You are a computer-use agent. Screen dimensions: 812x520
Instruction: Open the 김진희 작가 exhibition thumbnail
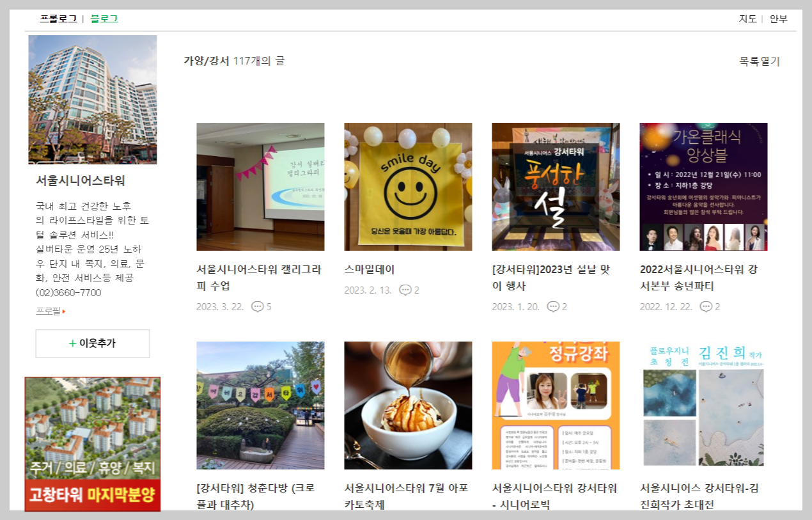click(x=703, y=406)
